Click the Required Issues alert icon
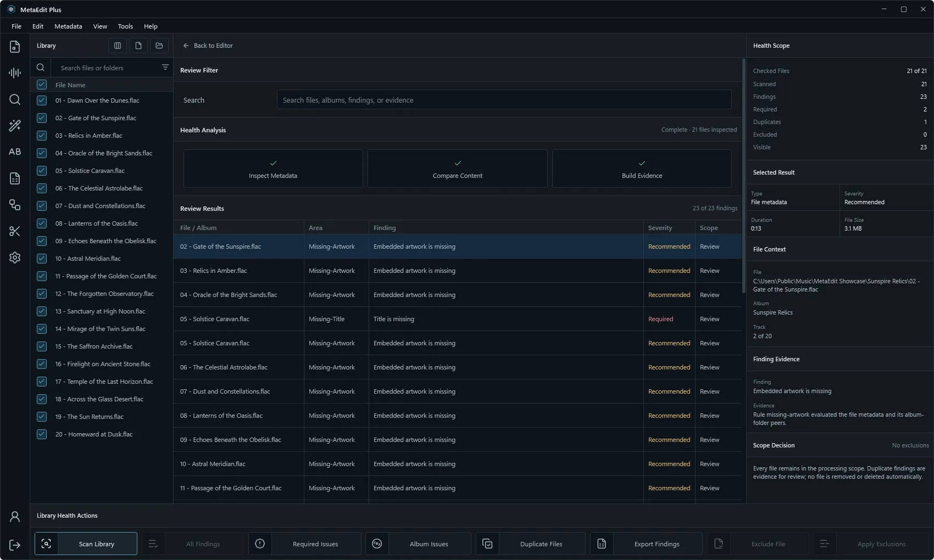Viewport: 934px width, 560px height. pyautogui.click(x=260, y=544)
